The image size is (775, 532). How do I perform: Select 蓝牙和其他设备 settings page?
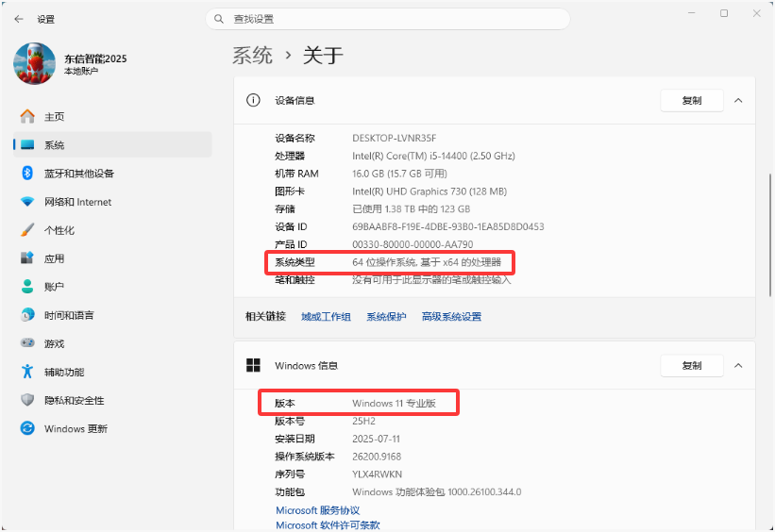(79, 174)
